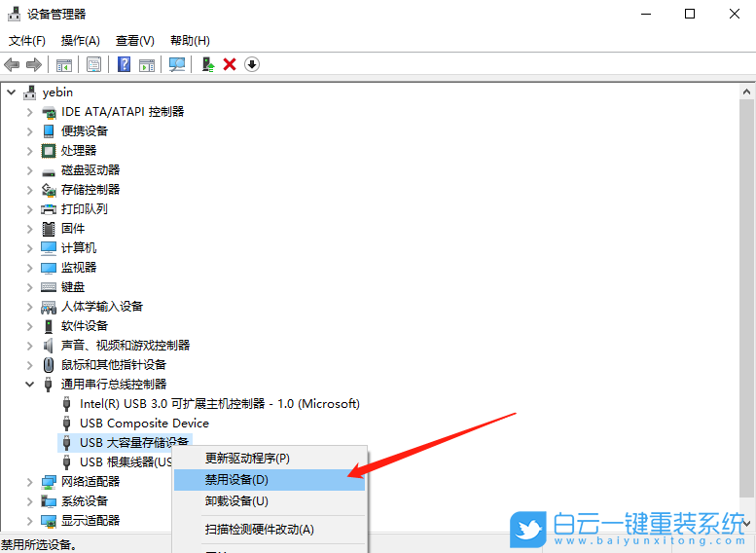The width and height of the screenshot is (756, 553).
Task: Expand the 磁盘驱动器 node
Action: pos(30,170)
